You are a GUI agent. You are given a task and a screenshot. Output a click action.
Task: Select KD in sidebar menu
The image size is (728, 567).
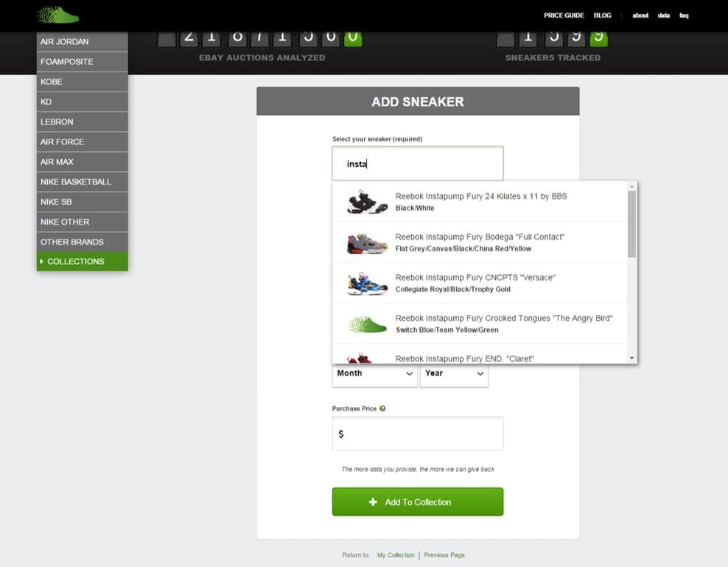(x=83, y=101)
